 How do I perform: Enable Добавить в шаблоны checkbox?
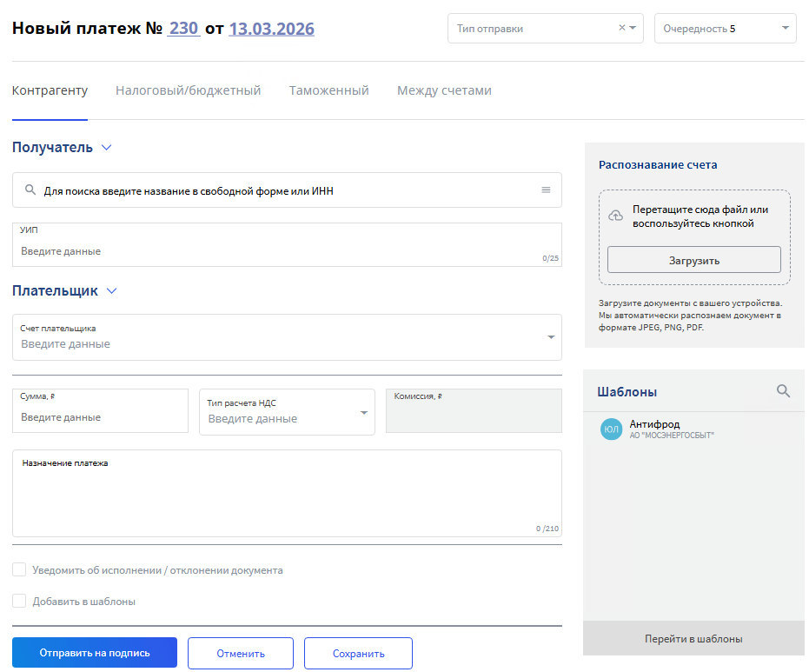pyautogui.click(x=19, y=601)
